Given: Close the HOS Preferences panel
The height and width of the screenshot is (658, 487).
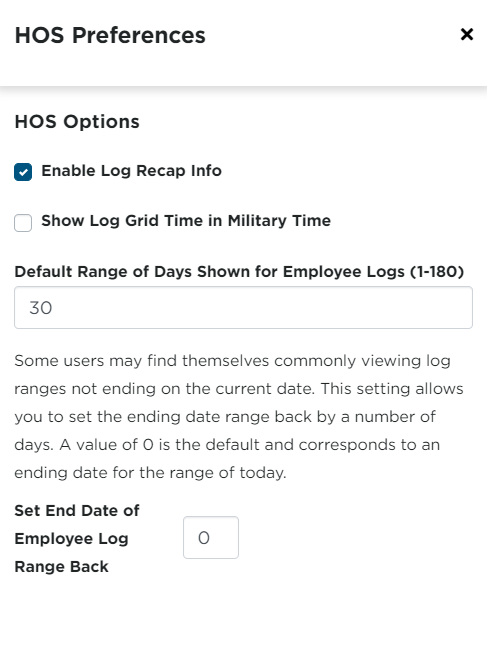Looking at the screenshot, I should pos(467,34).
